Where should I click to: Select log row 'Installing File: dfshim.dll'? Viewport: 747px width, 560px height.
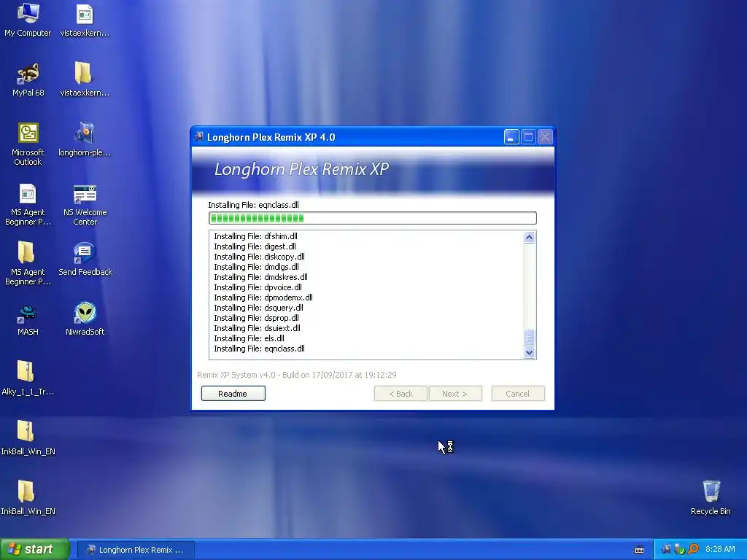256,236
